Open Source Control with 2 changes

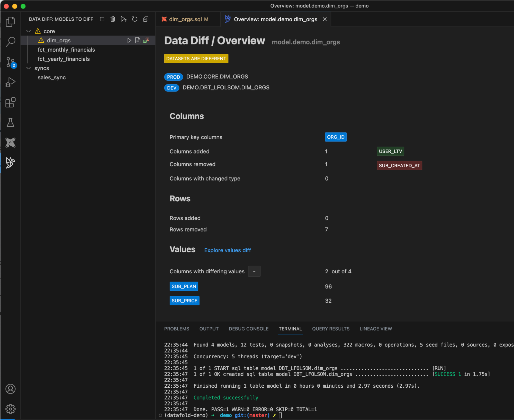(10, 62)
